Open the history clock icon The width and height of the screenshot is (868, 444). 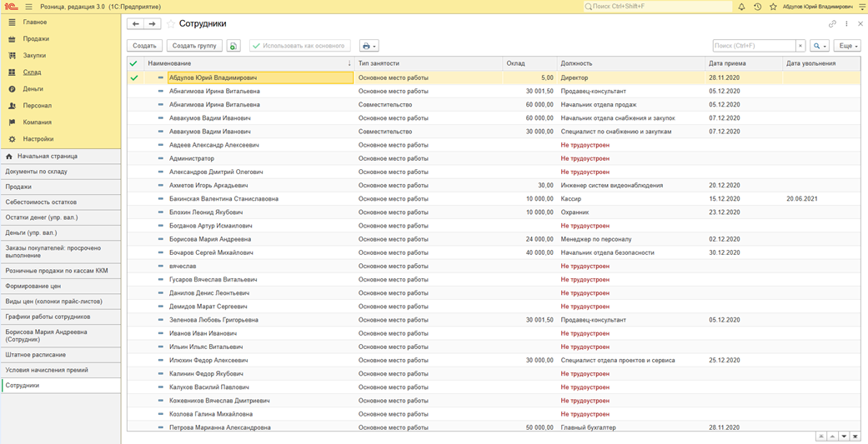point(757,7)
